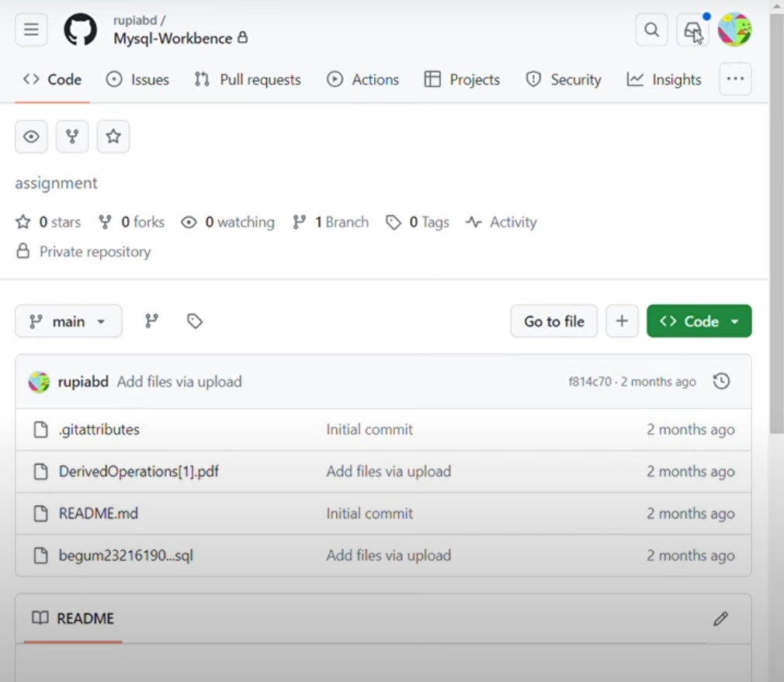Viewport: 784px width, 682px height.
Task: Toggle watch with the eye button
Action: pyautogui.click(x=31, y=137)
